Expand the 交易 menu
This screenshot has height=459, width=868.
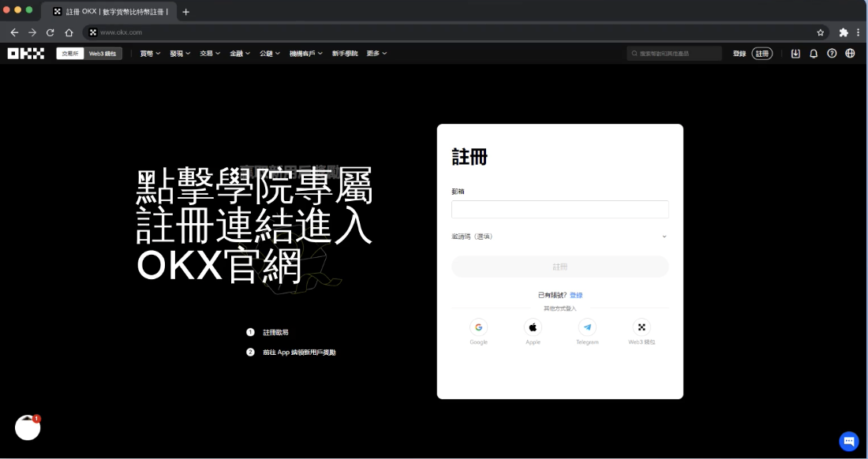tap(210, 54)
